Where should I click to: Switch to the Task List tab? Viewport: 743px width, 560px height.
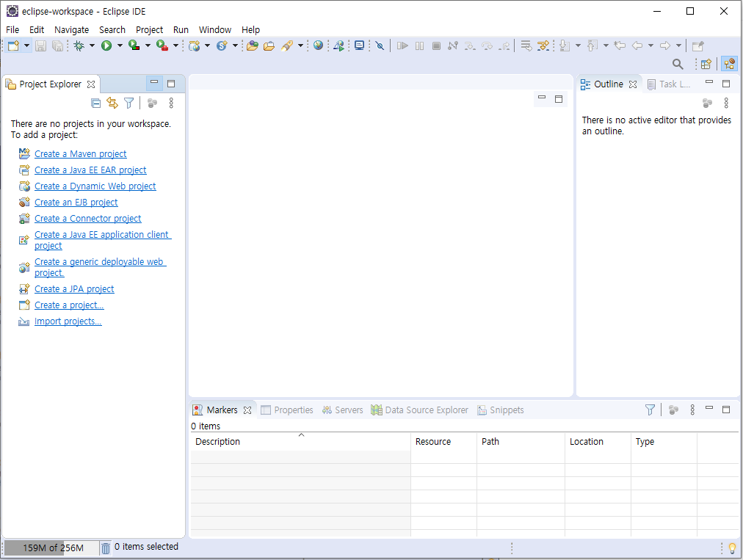tap(669, 84)
